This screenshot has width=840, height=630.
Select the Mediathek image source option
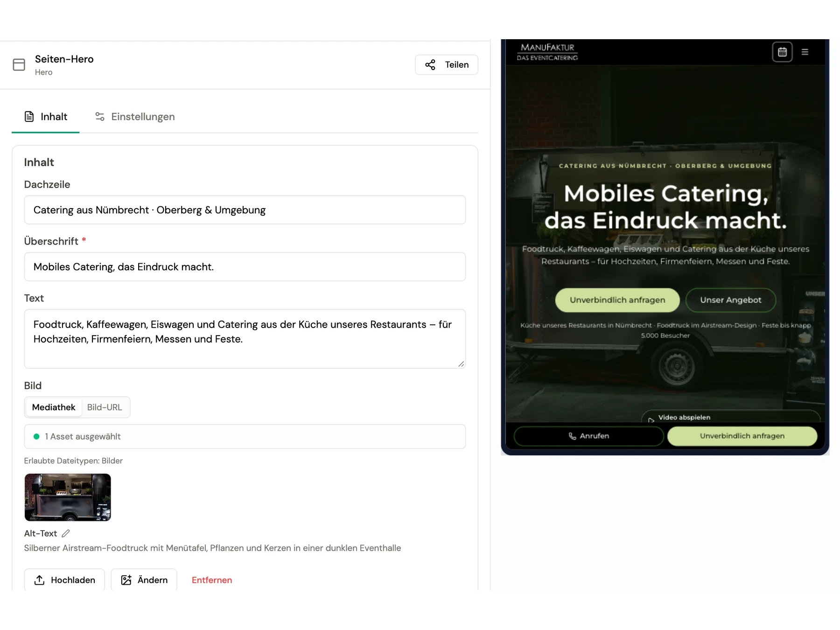click(54, 407)
